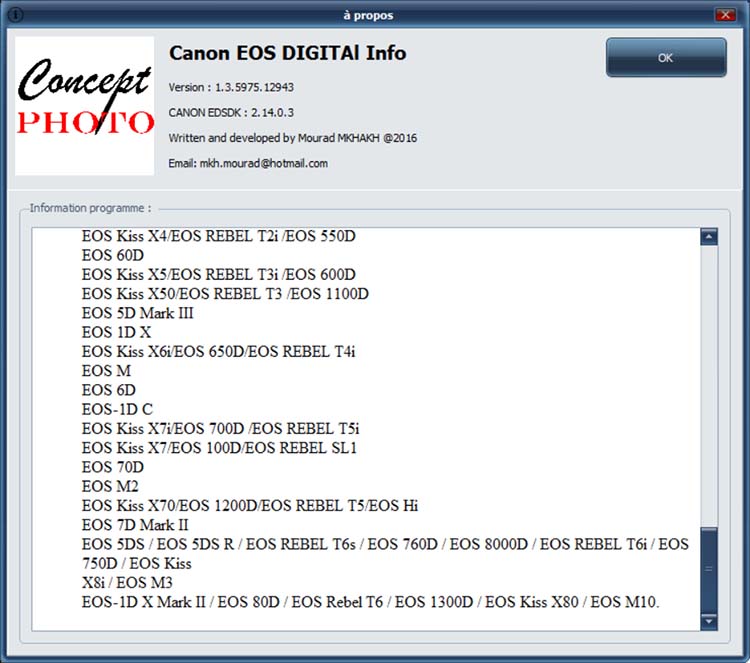Click the 750D / EOS Kiss line
The width and height of the screenshot is (750, 663).
[x=137, y=563]
